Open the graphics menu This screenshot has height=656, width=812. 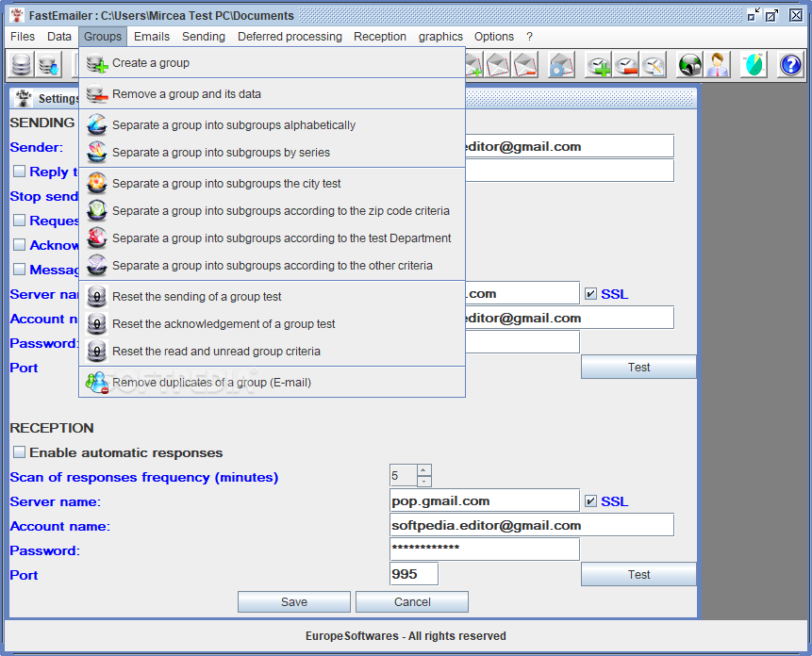[440, 37]
